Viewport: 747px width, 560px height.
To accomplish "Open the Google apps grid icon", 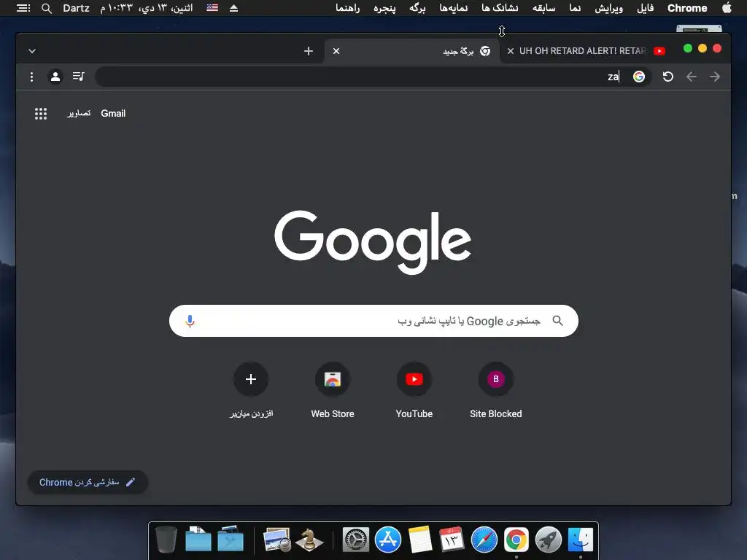I will 41,113.
